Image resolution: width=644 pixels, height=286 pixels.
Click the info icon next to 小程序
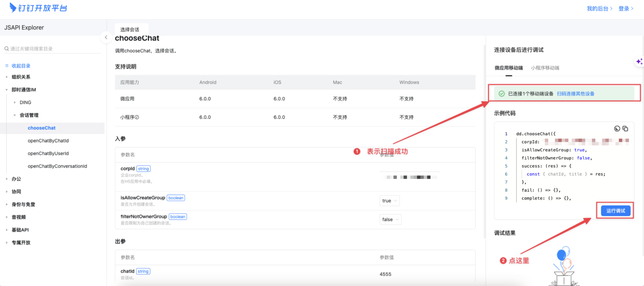point(137,117)
